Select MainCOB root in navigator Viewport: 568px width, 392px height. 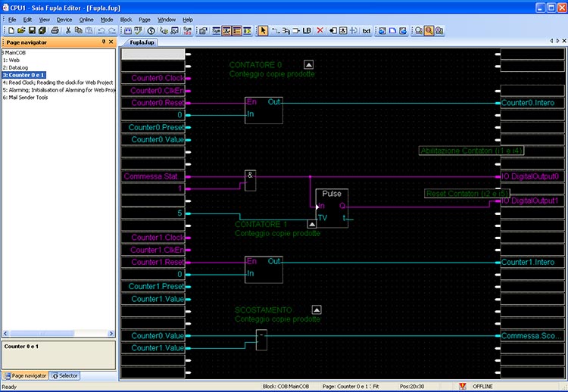point(14,53)
